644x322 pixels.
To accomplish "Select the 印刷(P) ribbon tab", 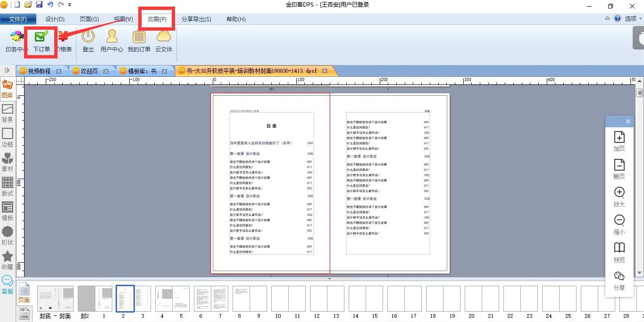I will (157, 19).
